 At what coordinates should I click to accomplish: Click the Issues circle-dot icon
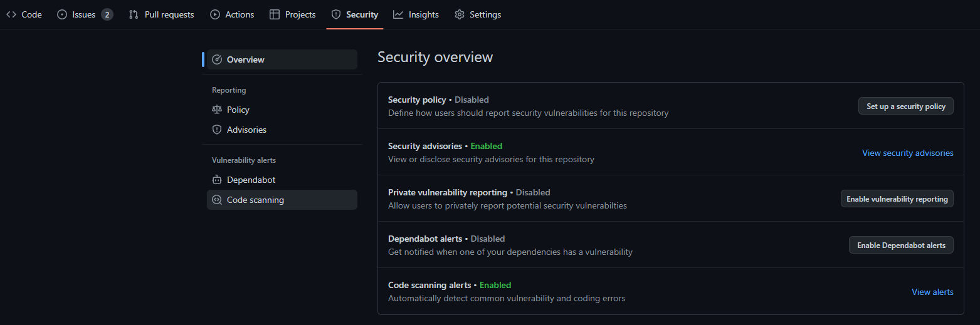click(x=62, y=14)
